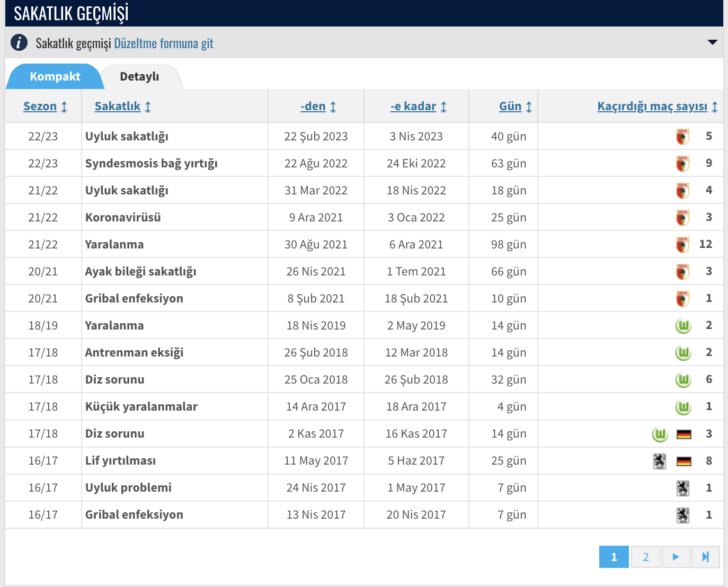728x587 pixels.
Task: Go to page 2 of pagination
Action: (646, 557)
